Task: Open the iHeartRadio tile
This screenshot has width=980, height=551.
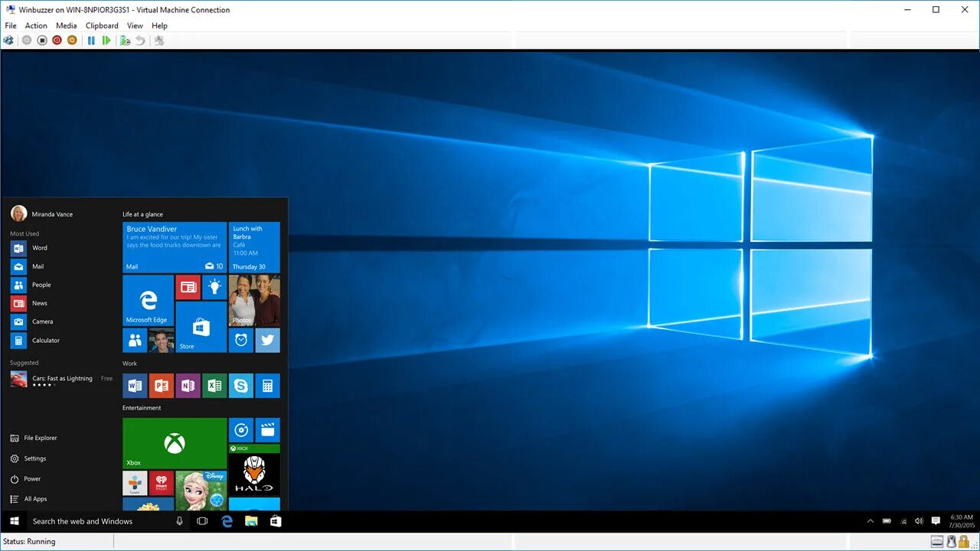Action: tap(162, 483)
